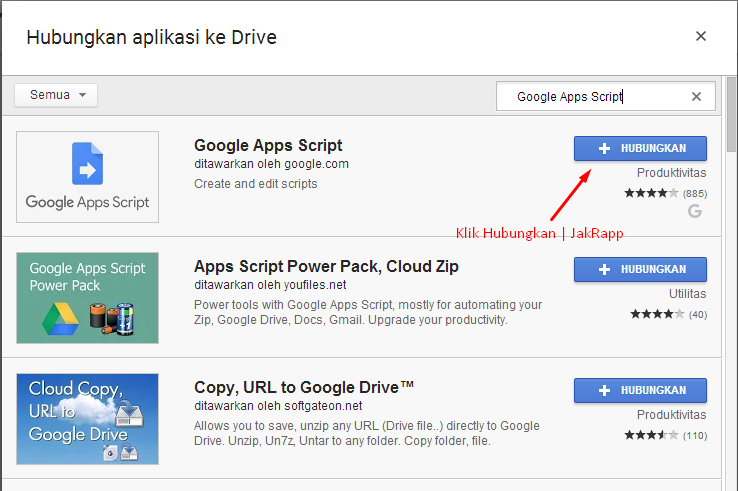Connect Copy, URL to Google Drive app
Screen dimensions: 738x491
tap(640, 390)
